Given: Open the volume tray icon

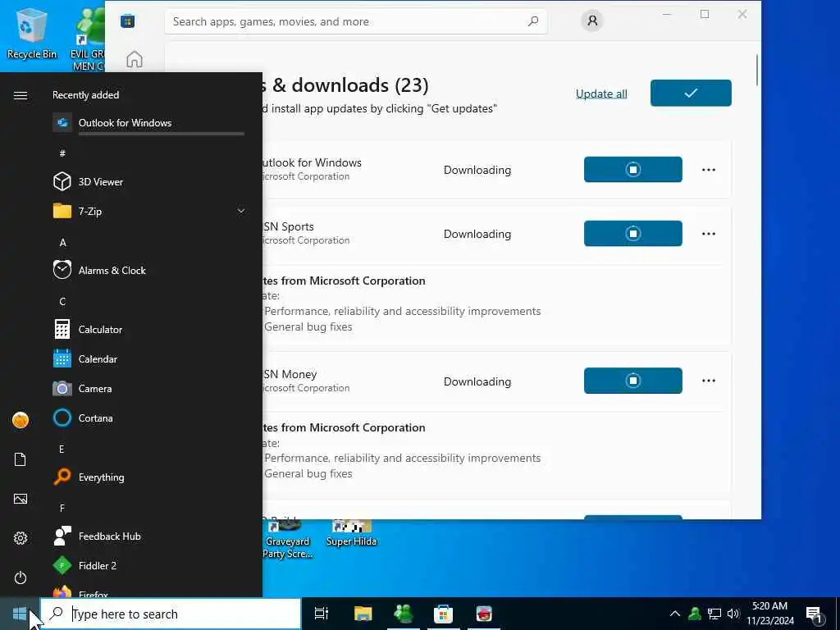Looking at the screenshot, I should (733, 614).
